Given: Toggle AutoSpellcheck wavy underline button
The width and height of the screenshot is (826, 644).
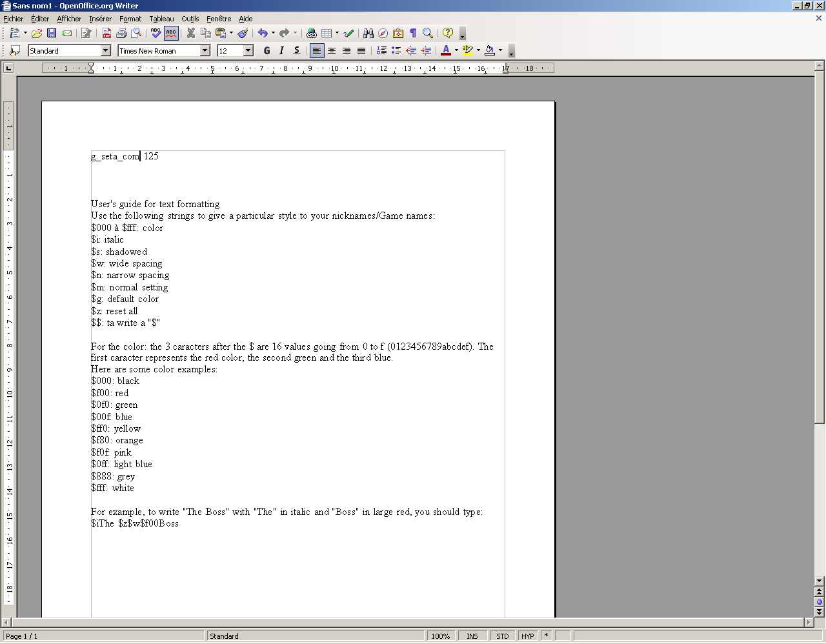Looking at the screenshot, I should (x=171, y=33).
